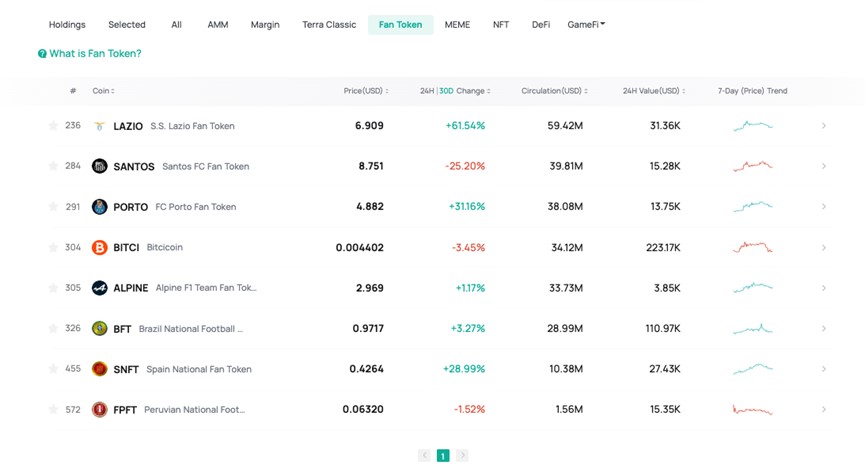The image size is (865, 473).
Task: Favorite LAZIO with its star
Action: [x=53, y=125]
